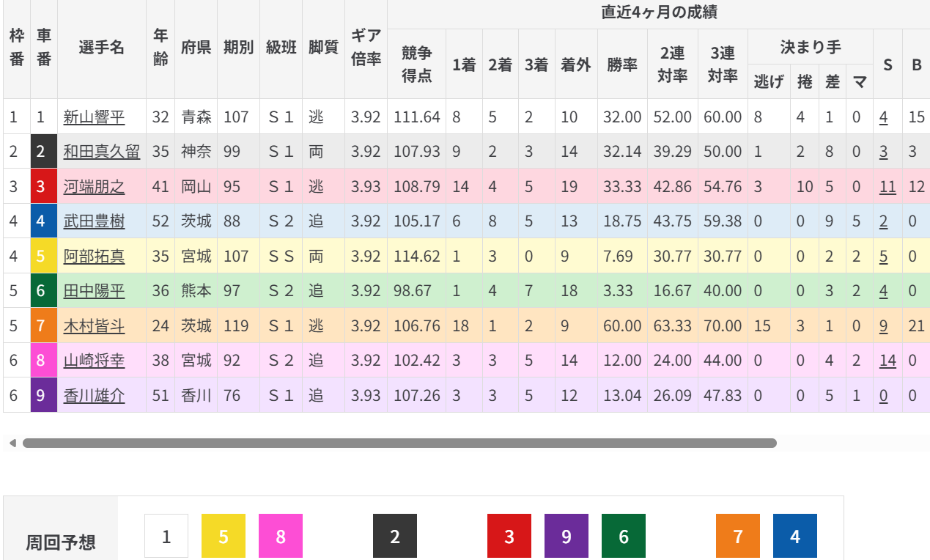Viewport: 930px width, 560px height.
Task: Click red number 3 lineup badge
Action: coord(509,537)
